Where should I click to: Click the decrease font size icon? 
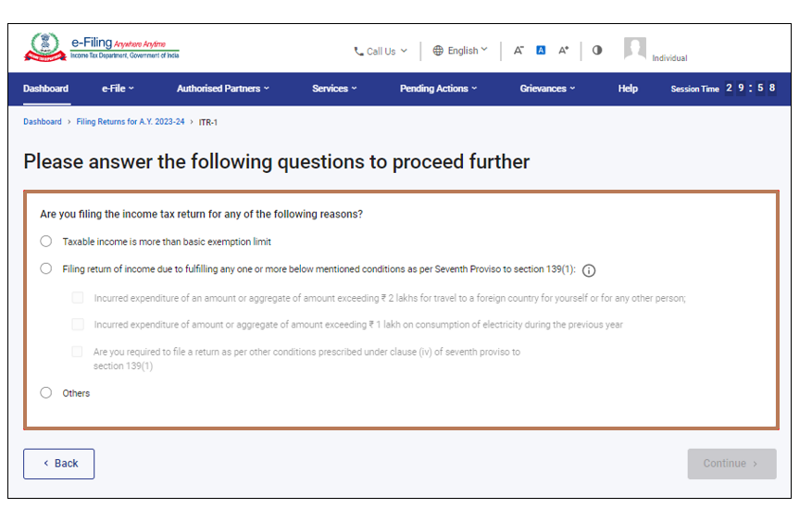(x=518, y=51)
